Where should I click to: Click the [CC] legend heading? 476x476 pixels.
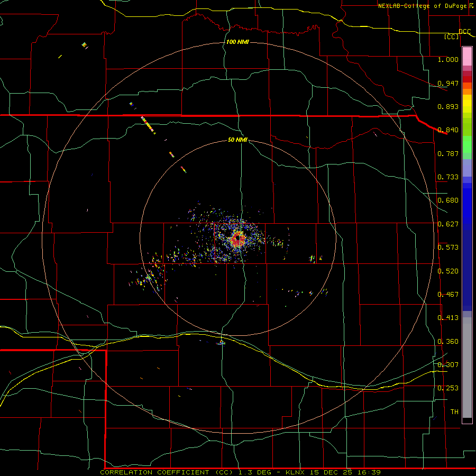452,36
